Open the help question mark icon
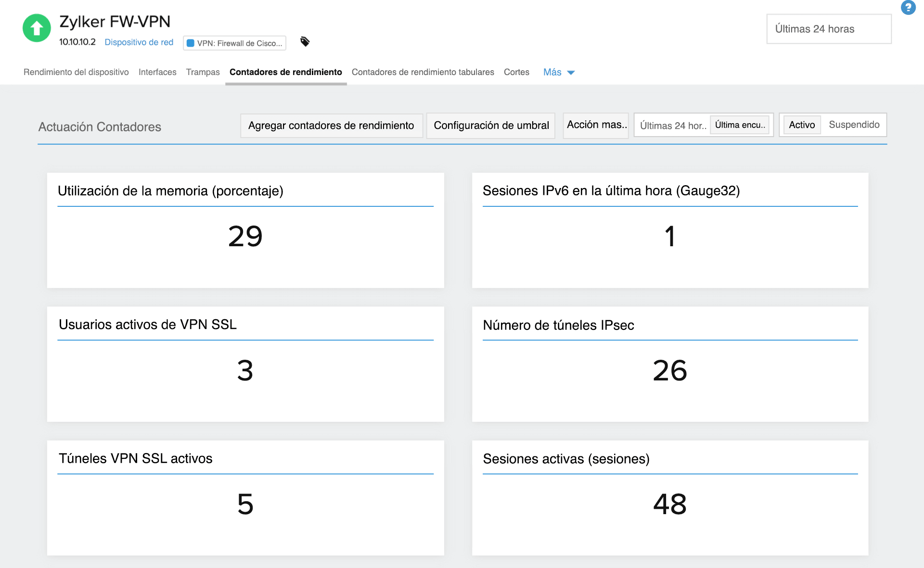This screenshot has width=924, height=568. (x=909, y=8)
